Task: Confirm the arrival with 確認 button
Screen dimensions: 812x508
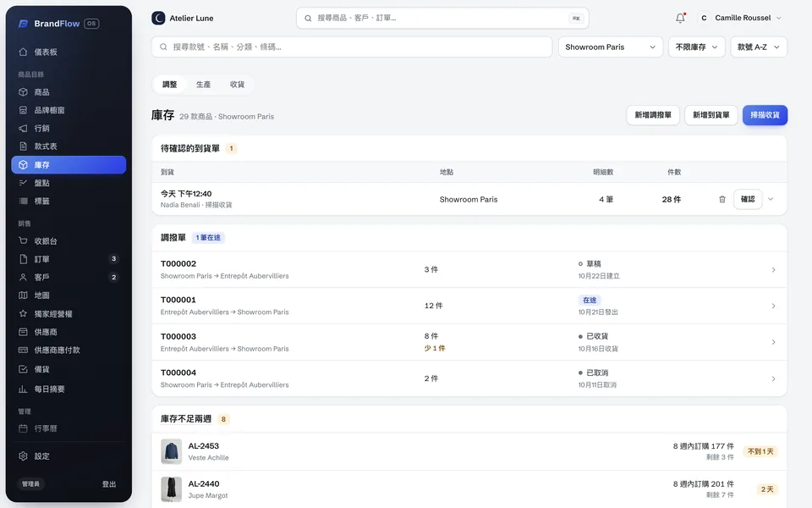Action: 747,199
